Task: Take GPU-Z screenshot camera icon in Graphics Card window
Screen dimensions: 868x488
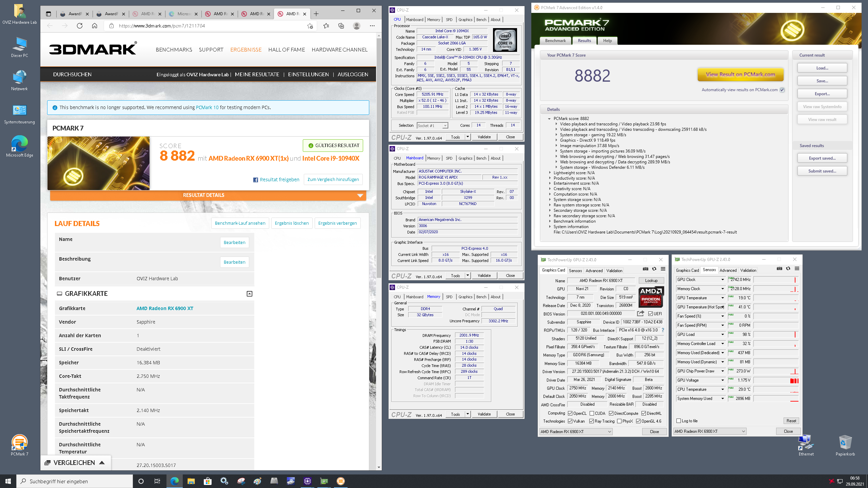Action: click(646, 269)
